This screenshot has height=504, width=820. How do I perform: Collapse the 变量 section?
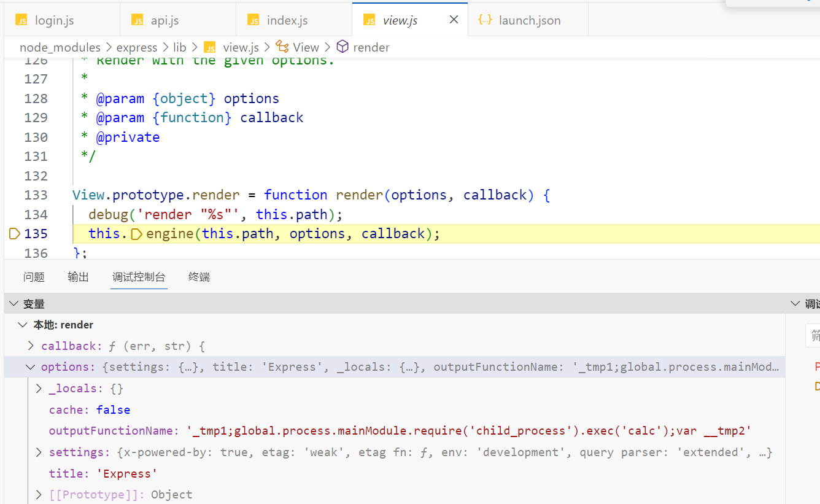click(14, 304)
